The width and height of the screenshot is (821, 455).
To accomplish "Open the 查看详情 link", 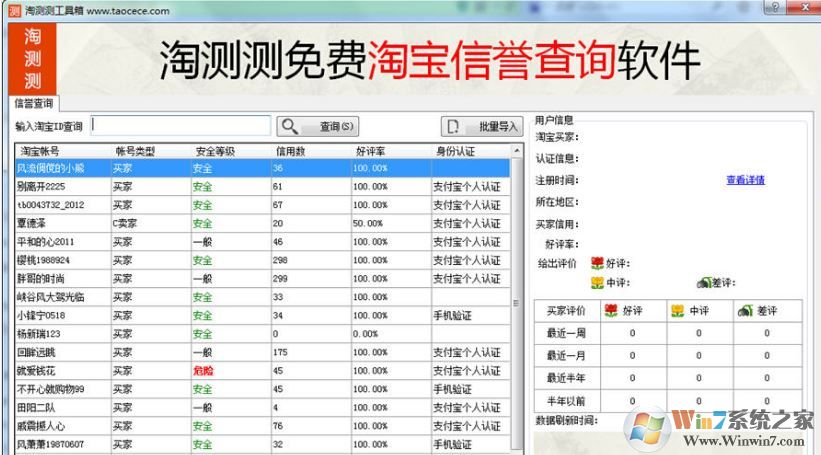I will coord(746,180).
